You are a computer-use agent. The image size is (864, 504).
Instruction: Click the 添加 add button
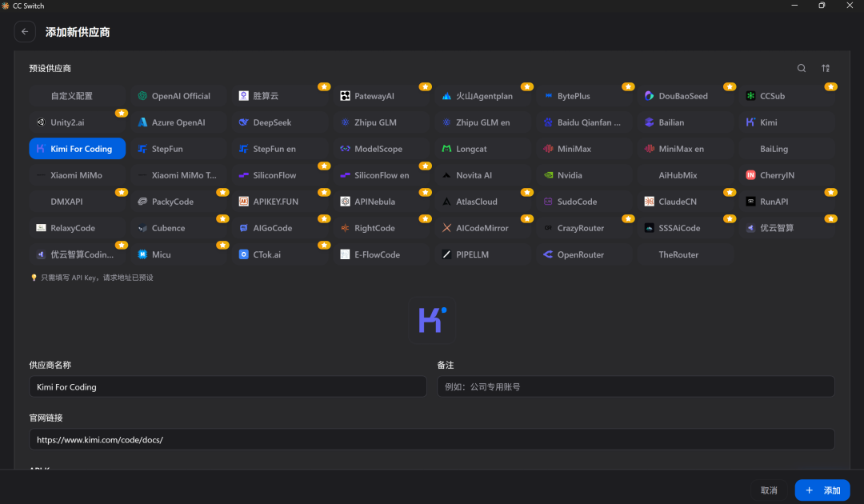pos(822,490)
